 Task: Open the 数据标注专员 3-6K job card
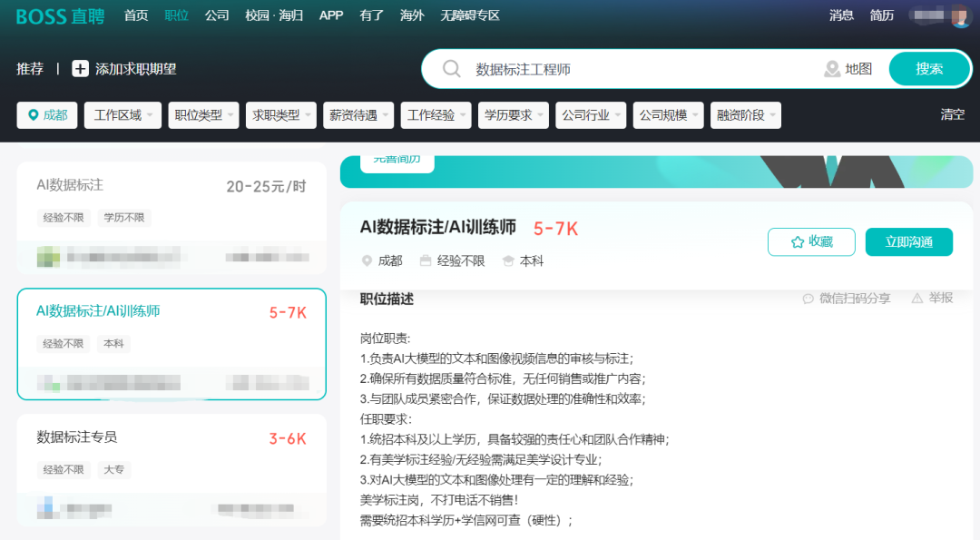171,470
